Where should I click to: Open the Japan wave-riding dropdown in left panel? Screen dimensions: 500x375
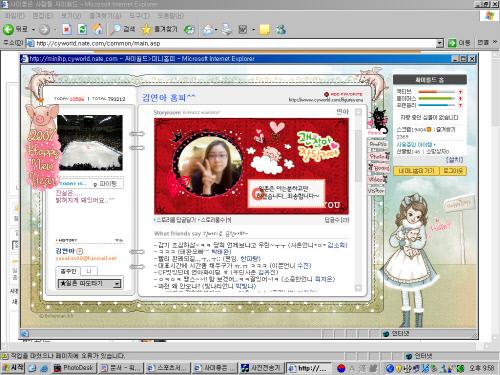tap(90, 284)
